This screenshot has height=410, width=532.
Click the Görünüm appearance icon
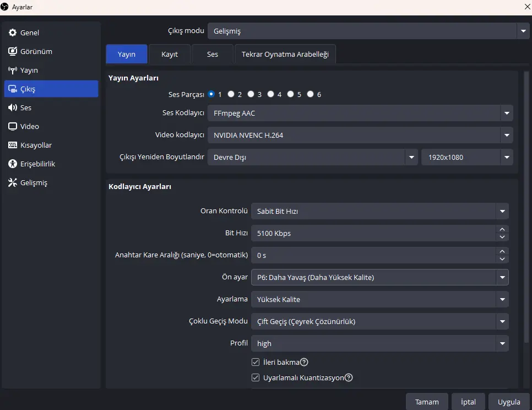(13, 51)
